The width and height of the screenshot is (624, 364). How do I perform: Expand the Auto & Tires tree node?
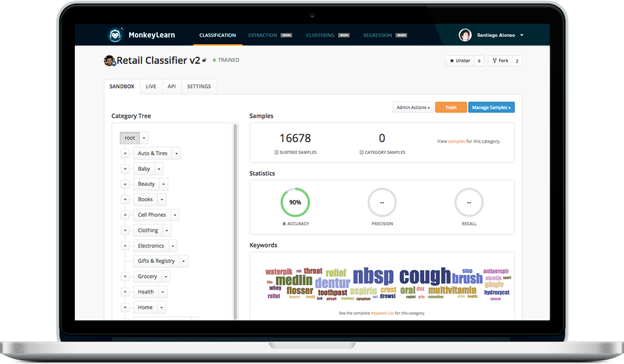pos(125,153)
